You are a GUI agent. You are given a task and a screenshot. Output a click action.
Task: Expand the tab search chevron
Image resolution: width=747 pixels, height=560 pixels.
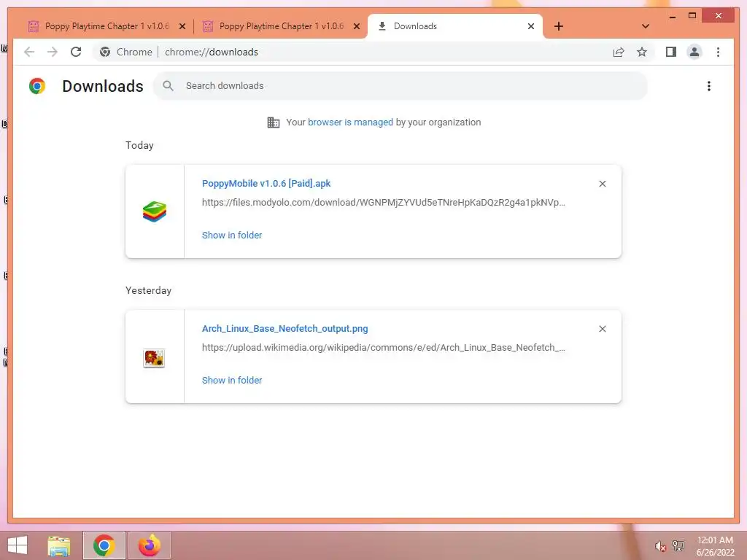coord(645,26)
